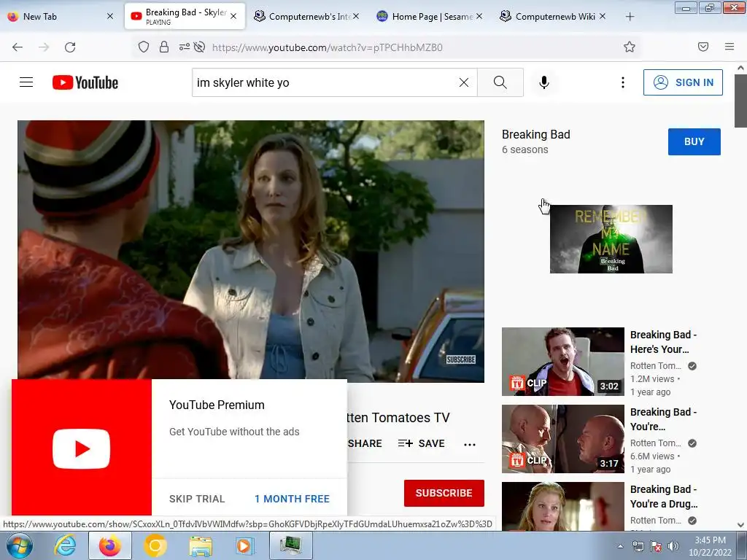747x560 pixels.
Task: Open tracking protection shield icon
Action: click(x=144, y=47)
